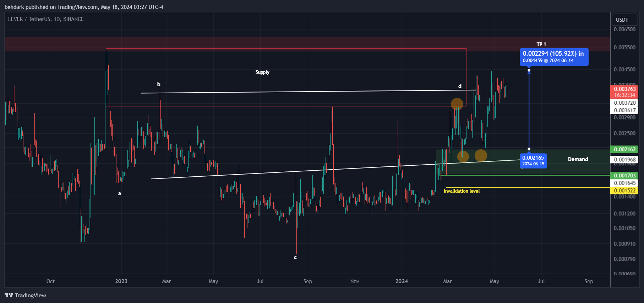
Task: Click the '2024' time axis label
Action: (402, 281)
